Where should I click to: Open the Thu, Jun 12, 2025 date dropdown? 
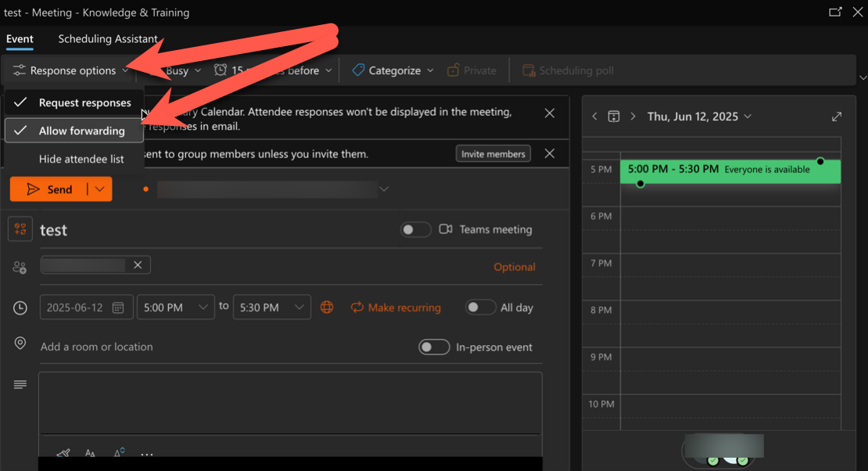(x=699, y=117)
